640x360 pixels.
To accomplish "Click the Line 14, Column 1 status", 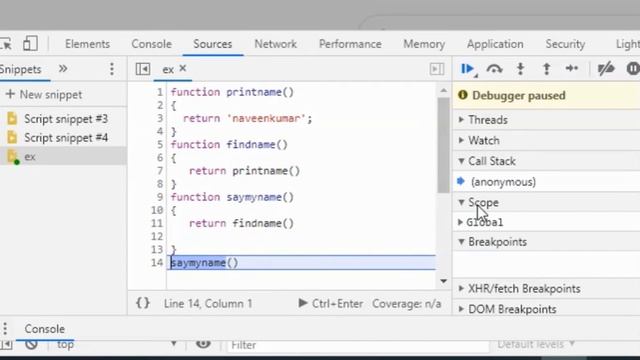I will click(208, 304).
